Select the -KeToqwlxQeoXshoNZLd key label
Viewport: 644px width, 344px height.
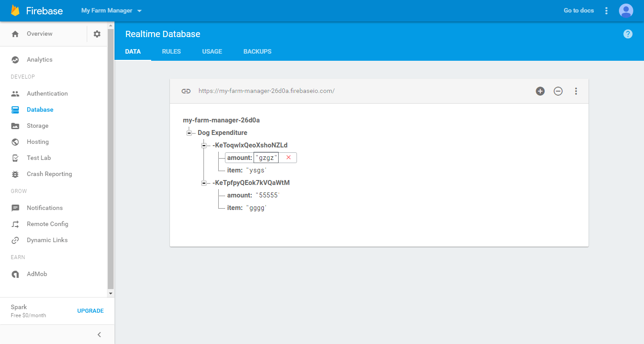click(x=250, y=145)
